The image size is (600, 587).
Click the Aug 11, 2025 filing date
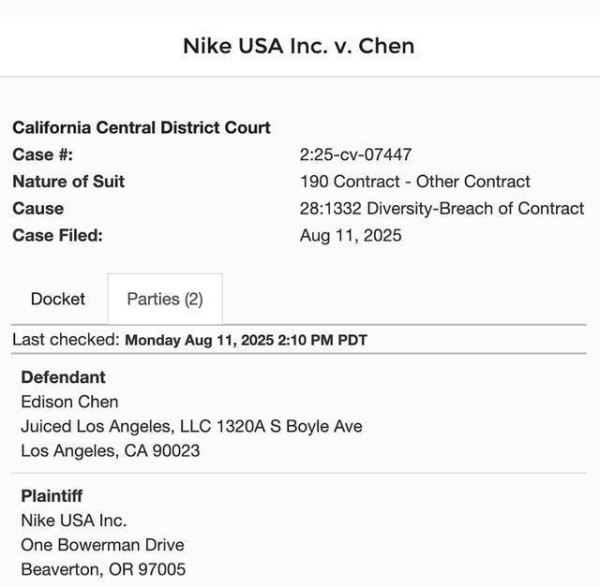click(x=350, y=236)
